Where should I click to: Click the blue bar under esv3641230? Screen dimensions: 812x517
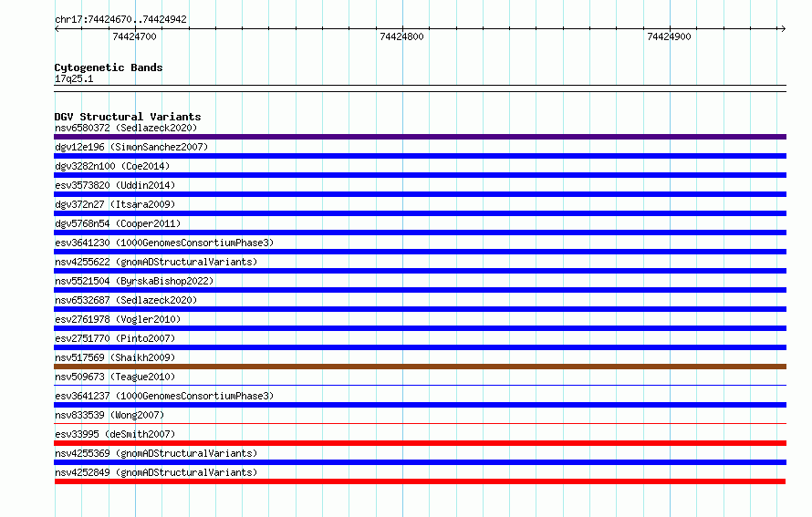tap(420, 252)
